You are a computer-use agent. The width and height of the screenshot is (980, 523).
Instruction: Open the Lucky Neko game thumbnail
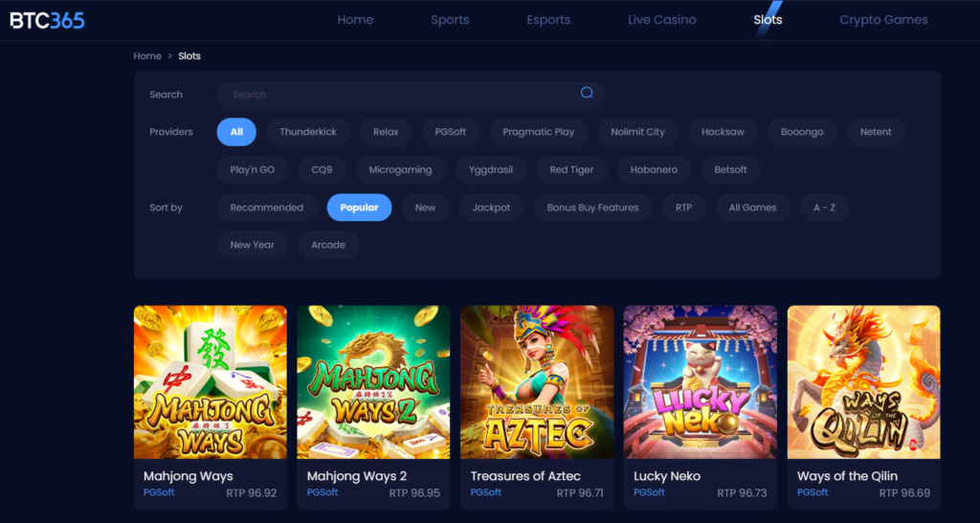pyautogui.click(x=700, y=381)
